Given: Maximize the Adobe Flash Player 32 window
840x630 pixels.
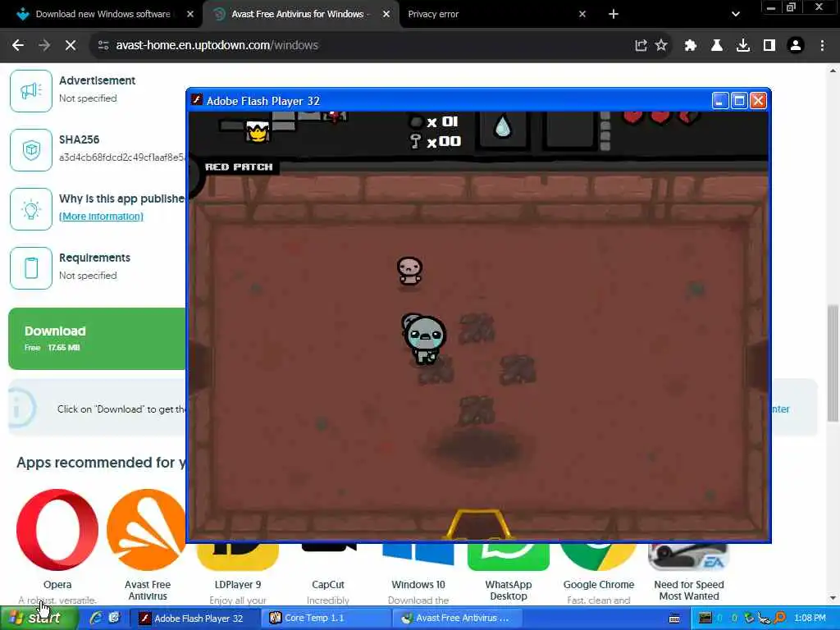Looking at the screenshot, I should (x=739, y=101).
